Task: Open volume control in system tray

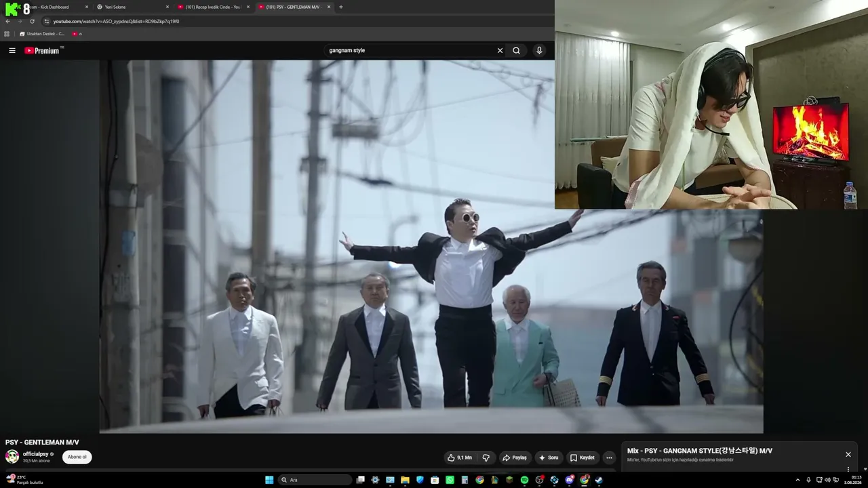Action: 827,480
